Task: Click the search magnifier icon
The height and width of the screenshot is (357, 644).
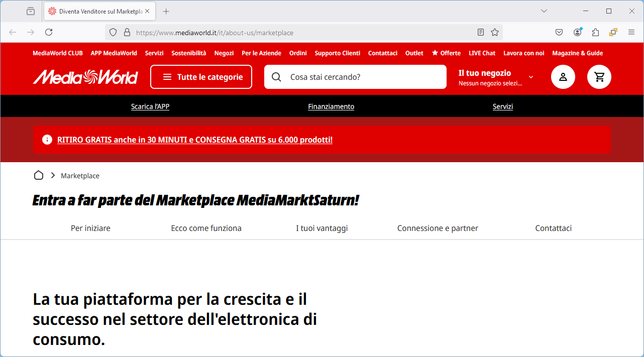Action: [x=276, y=77]
